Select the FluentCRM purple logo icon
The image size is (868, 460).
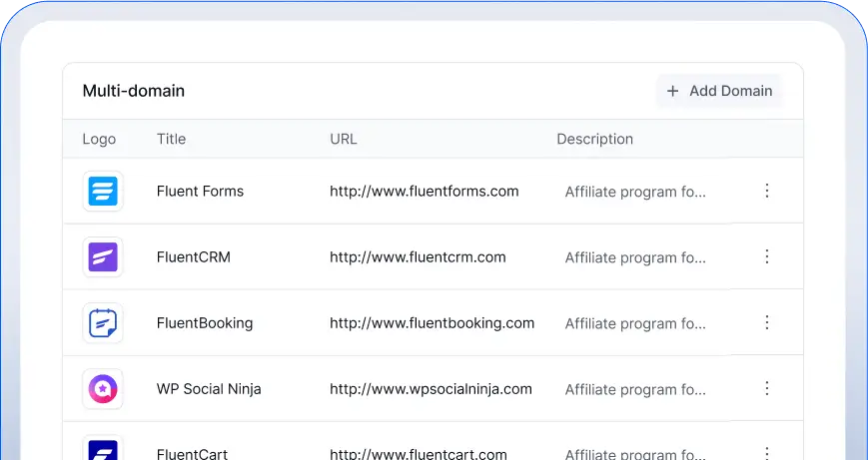click(103, 257)
